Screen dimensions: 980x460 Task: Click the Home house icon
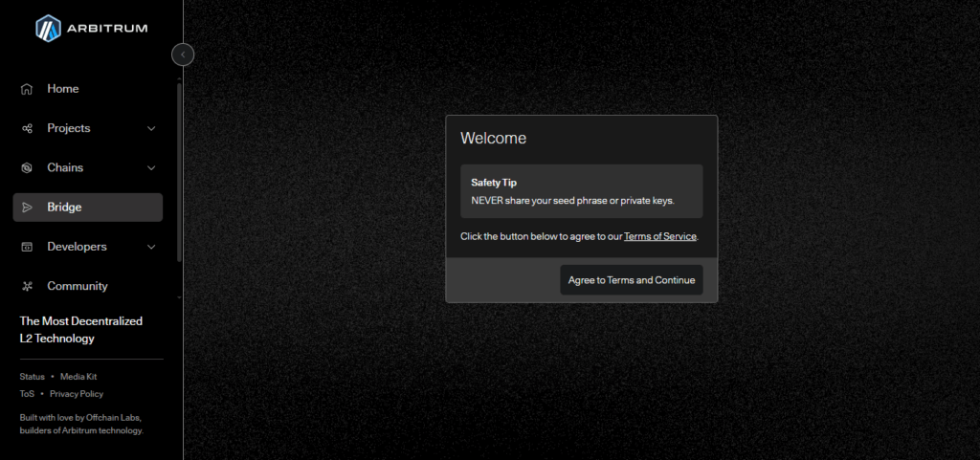point(27,89)
